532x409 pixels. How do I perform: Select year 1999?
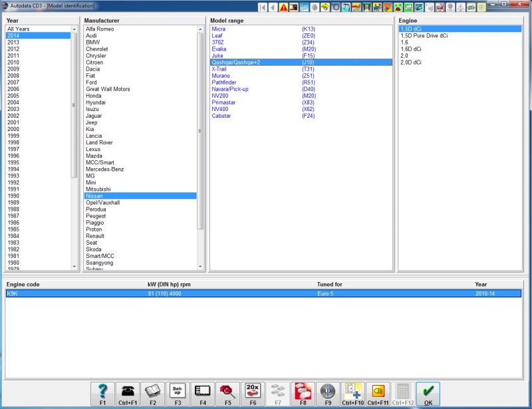[38, 136]
